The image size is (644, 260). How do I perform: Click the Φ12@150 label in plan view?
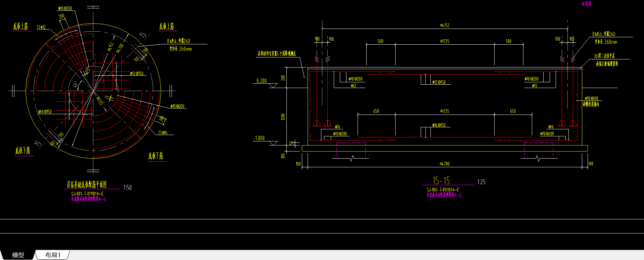137,73
